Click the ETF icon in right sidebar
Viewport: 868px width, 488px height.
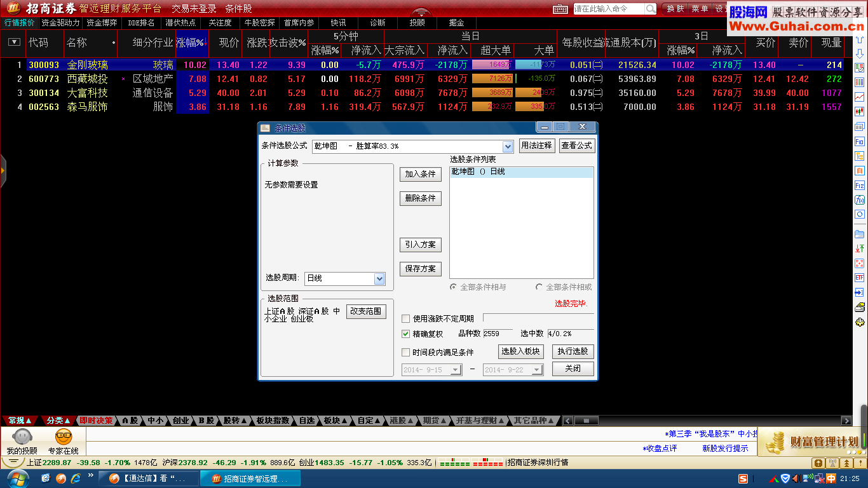[860, 278]
